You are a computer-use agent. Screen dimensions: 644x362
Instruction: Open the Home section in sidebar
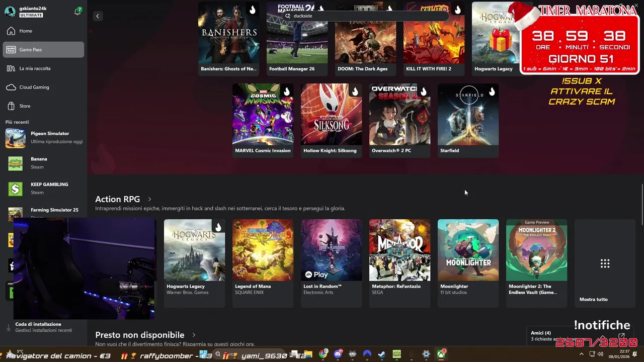[43, 31]
